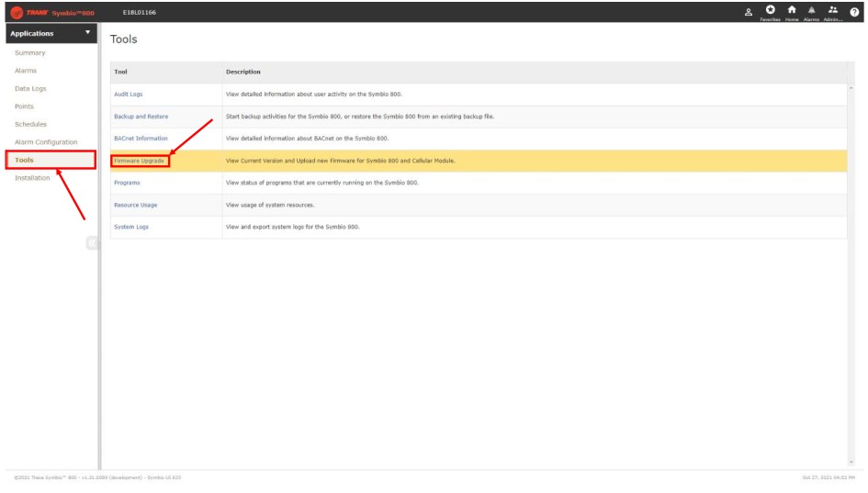
Task: Open the System Logs link
Action: (131, 227)
